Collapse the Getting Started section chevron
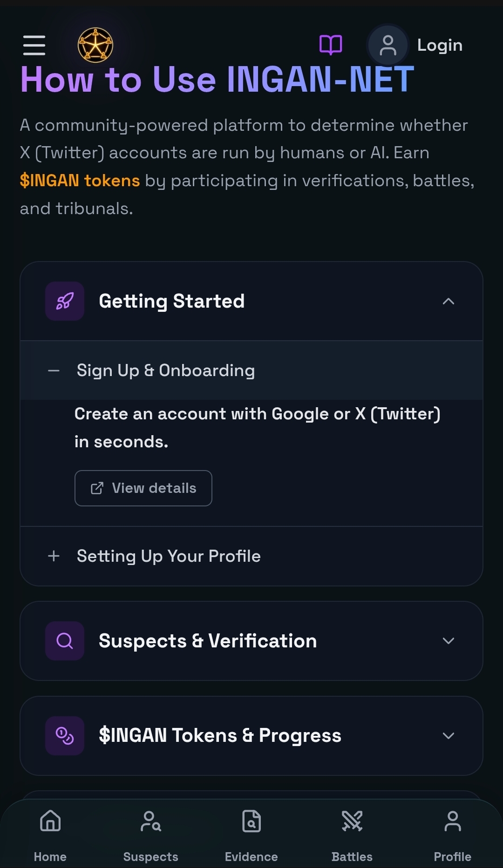This screenshot has width=503, height=868. 448,302
